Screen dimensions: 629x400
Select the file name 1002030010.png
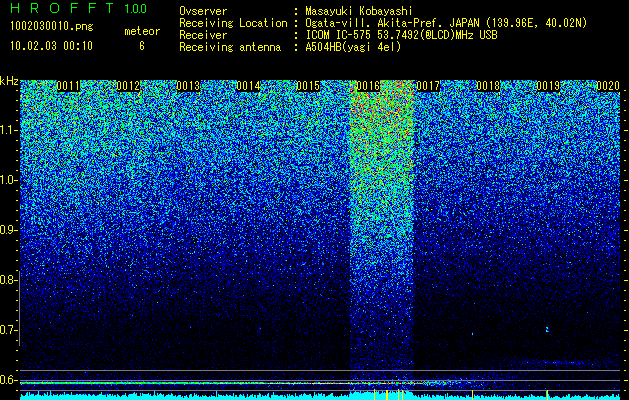point(52,26)
